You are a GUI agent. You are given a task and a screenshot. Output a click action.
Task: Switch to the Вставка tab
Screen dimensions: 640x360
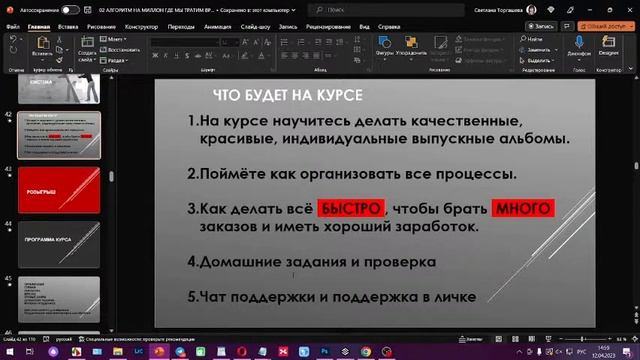[x=68, y=27]
